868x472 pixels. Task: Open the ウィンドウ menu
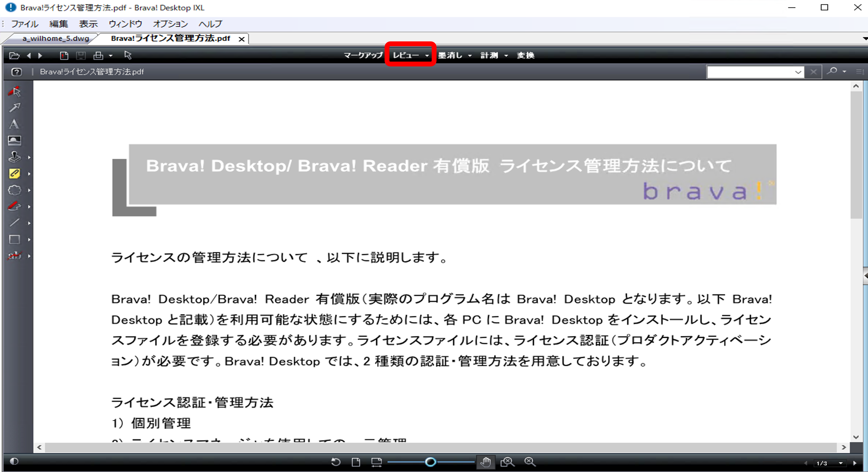[x=125, y=24]
